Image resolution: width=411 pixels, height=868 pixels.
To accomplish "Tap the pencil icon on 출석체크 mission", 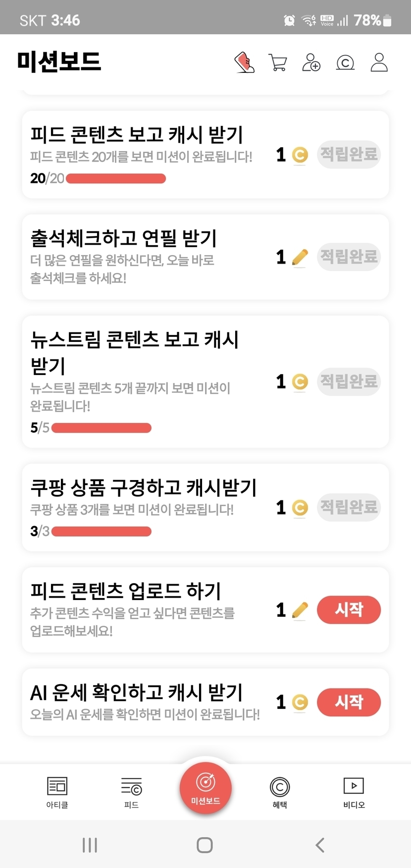I will point(300,257).
